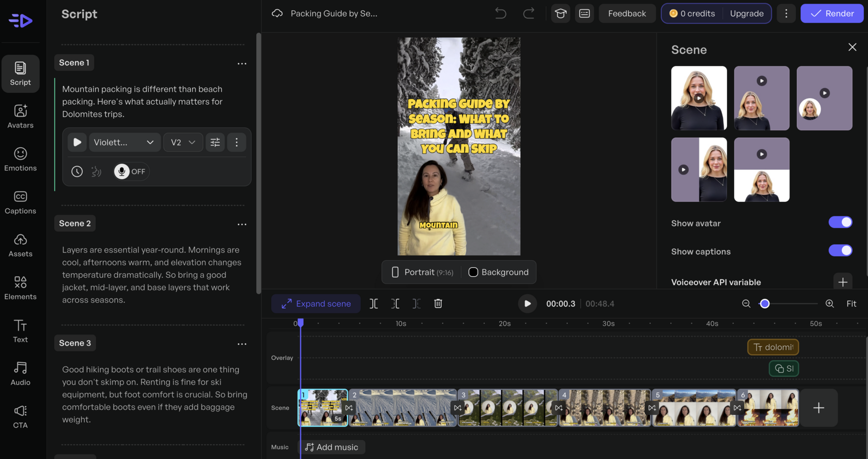The image size is (868, 459).
Task: Toggle the microphone OFF switch
Action: [x=131, y=171]
